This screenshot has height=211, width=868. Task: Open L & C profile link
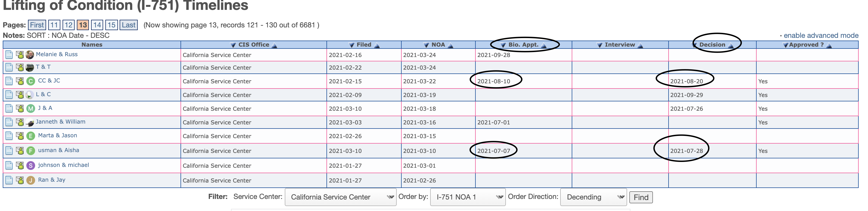pyautogui.click(x=43, y=94)
